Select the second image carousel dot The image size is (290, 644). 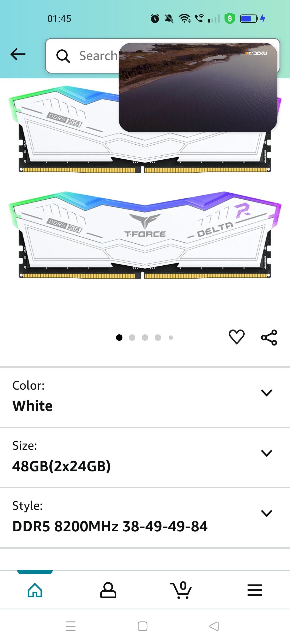coord(132,338)
